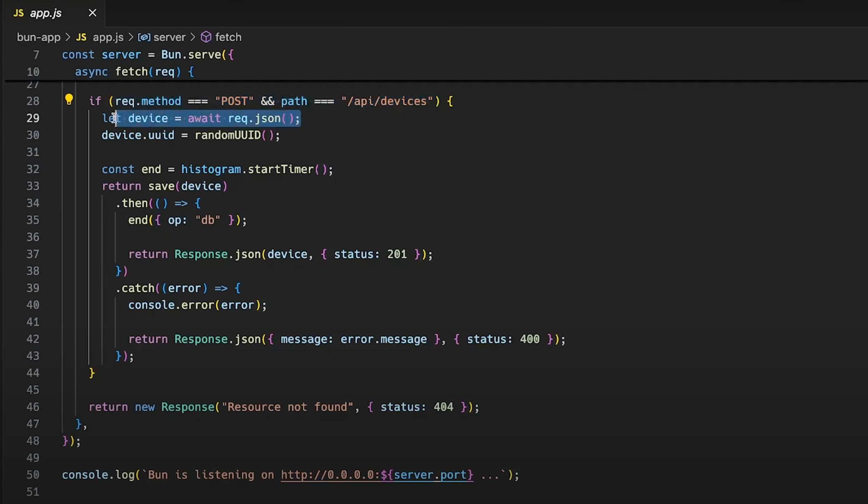The height and width of the screenshot is (504, 868).
Task: Click the cube icon beside fetch
Action: [206, 37]
